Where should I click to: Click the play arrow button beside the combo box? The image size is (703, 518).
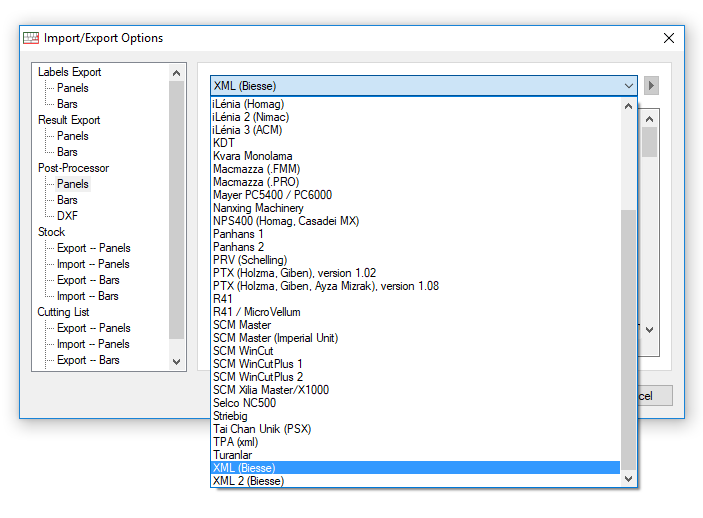(651, 85)
